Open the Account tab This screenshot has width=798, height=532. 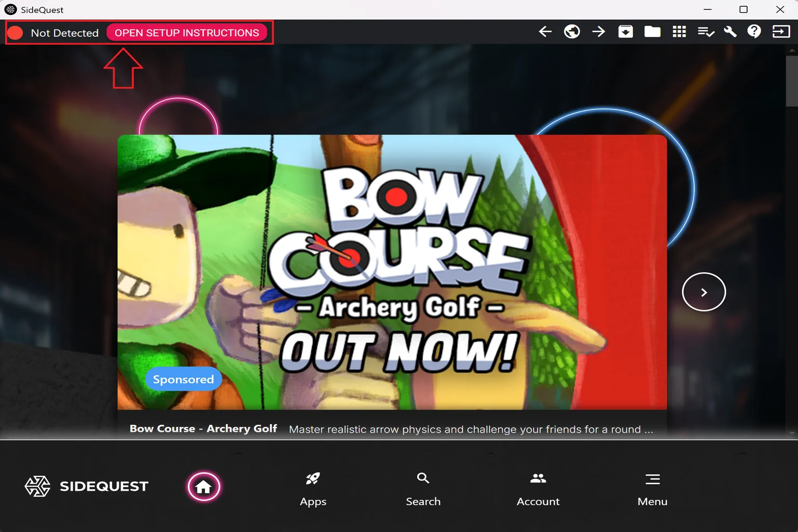click(x=538, y=488)
